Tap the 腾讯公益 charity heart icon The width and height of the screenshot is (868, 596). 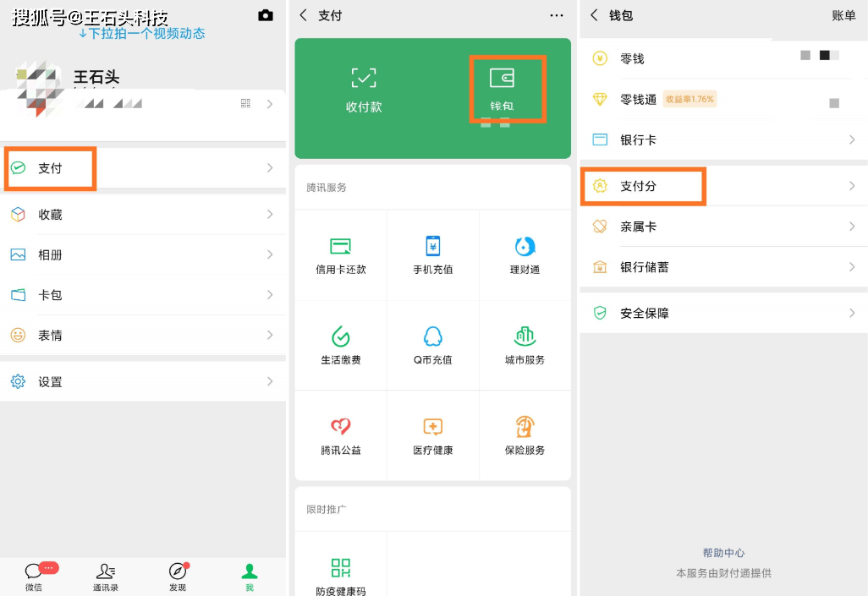pyautogui.click(x=340, y=426)
